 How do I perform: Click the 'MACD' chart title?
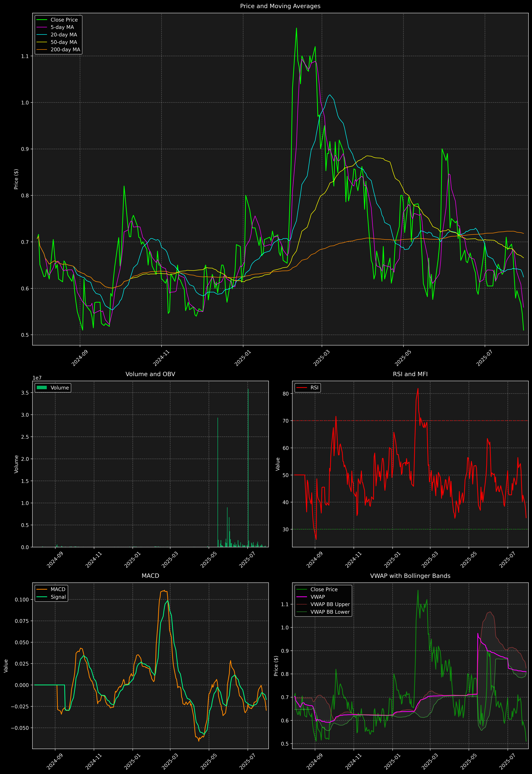point(150,576)
